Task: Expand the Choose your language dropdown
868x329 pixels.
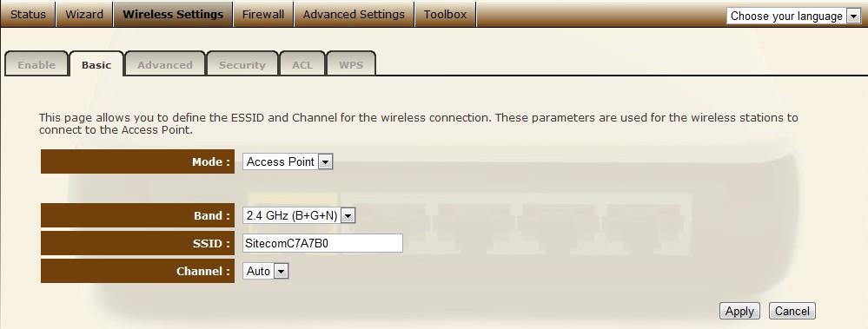Action: pyautogui.click(x=793, y=16)
